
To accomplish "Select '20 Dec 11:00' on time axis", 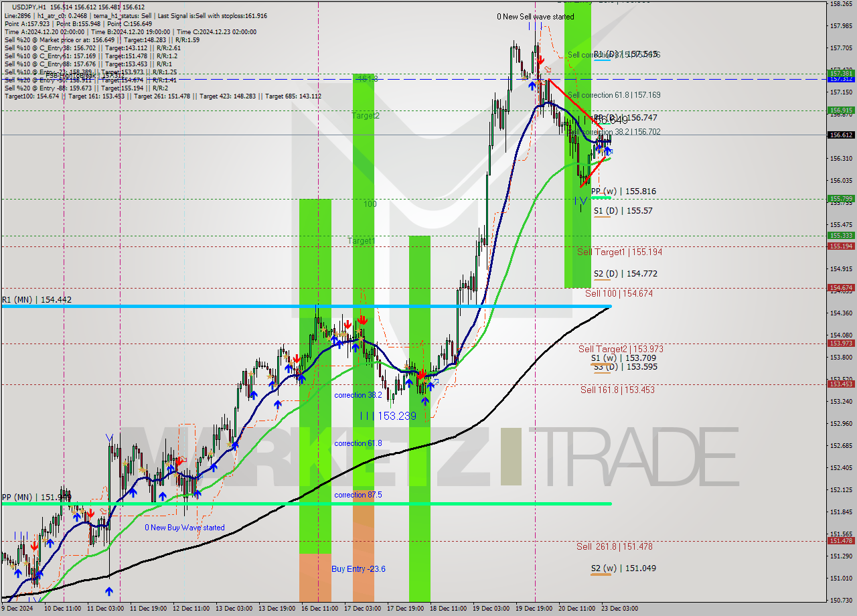I will pos(577,609).
